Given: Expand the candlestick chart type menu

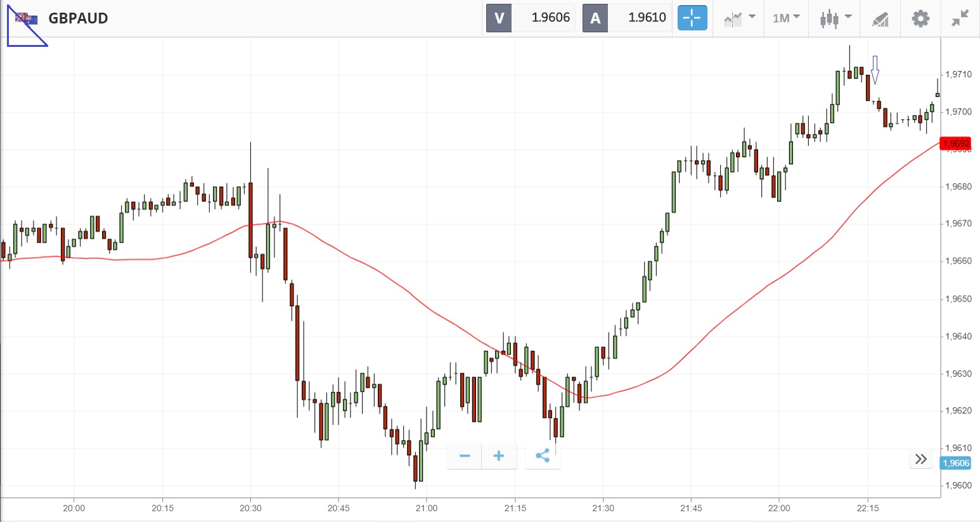Looking at the screenshot, I should point(835,18).
